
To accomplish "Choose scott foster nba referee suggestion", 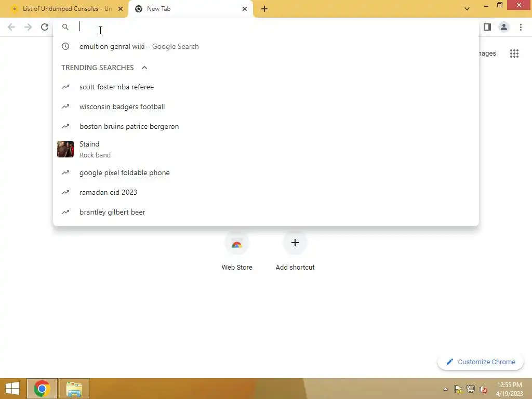I will point(266,87).
